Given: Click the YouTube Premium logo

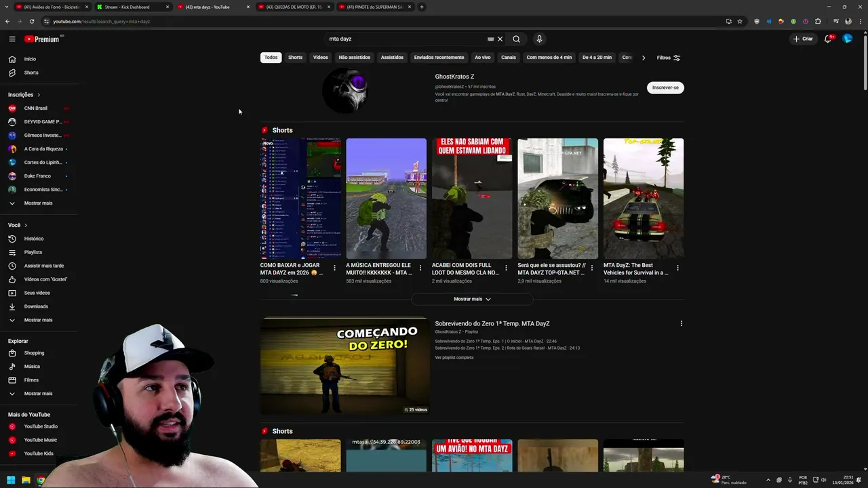Looking at the screenshot, I should (x=42, y=39).
